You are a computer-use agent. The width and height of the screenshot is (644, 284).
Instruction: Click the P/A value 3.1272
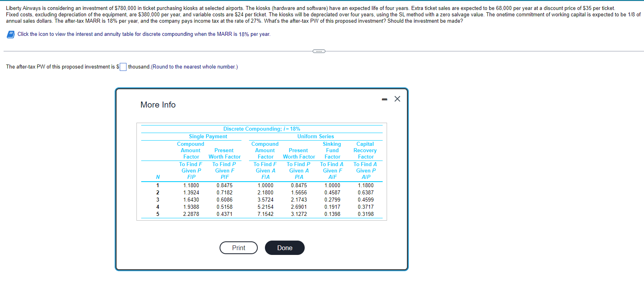(299, 214)
